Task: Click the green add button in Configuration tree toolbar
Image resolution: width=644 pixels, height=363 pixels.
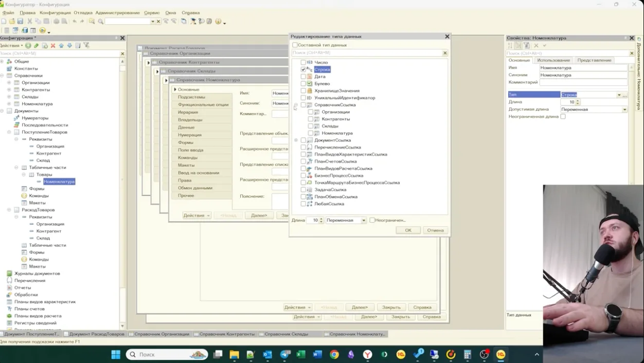Action: tap(28, 46)
